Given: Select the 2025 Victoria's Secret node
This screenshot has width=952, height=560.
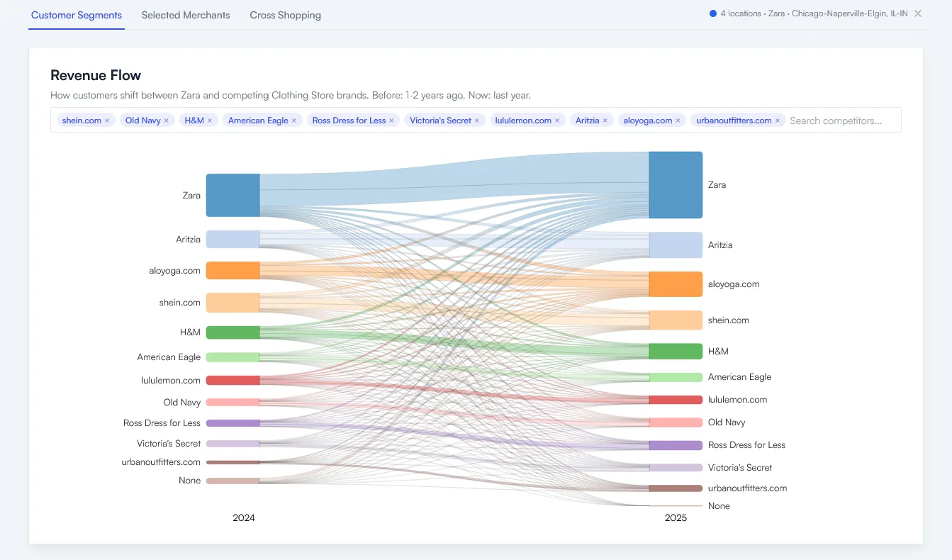Looking at the screenshot, I should pyautogui.click(x=676, y=468).
